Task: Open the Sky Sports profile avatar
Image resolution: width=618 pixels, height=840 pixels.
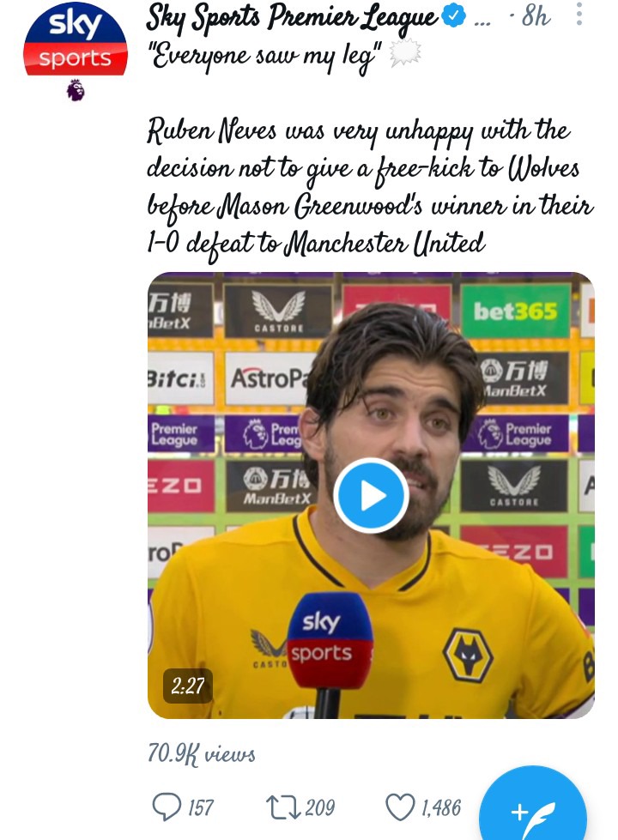Action: 75,41
